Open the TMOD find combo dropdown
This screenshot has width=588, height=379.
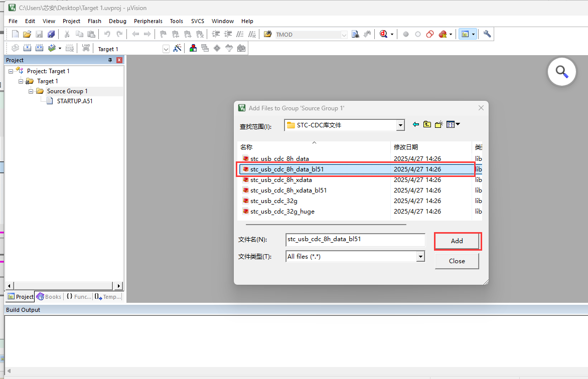click(x=344, y=35)
